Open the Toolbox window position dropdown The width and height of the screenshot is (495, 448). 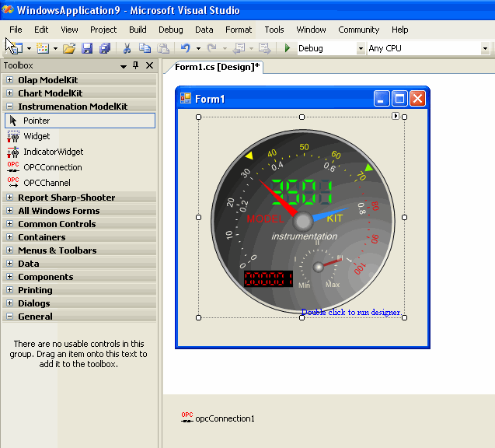tap(124, 66)
